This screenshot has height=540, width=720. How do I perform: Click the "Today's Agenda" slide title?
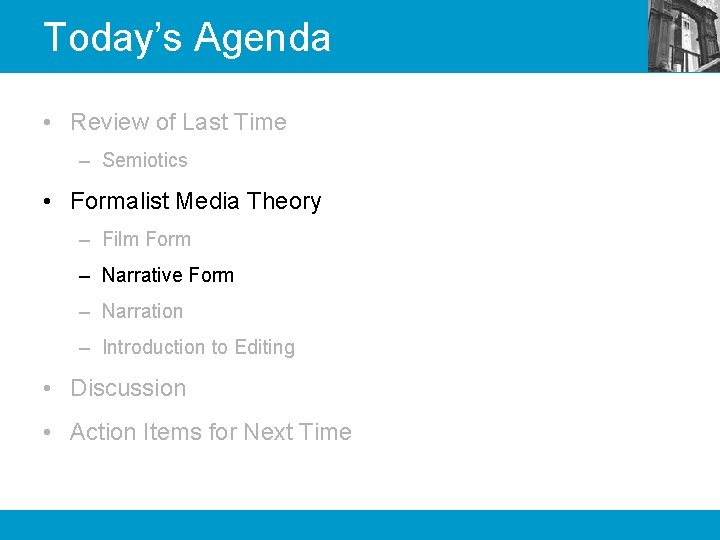pyautogui.click(x=187, y=38)
